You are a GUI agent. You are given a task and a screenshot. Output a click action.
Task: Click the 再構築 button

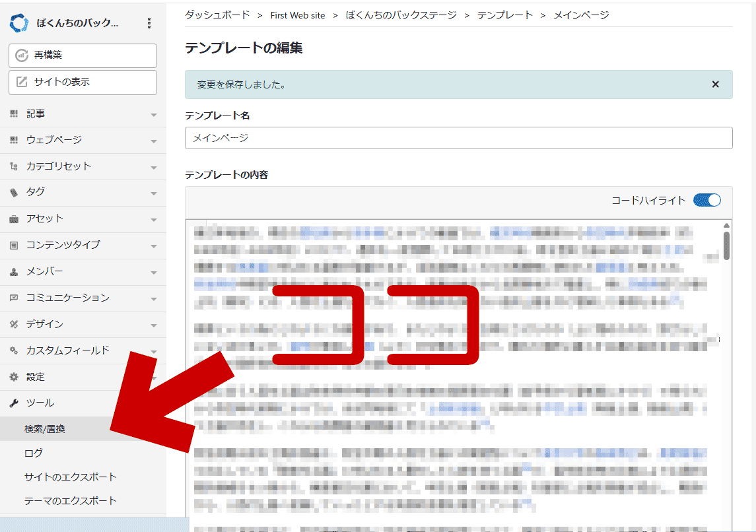point(83,55)
